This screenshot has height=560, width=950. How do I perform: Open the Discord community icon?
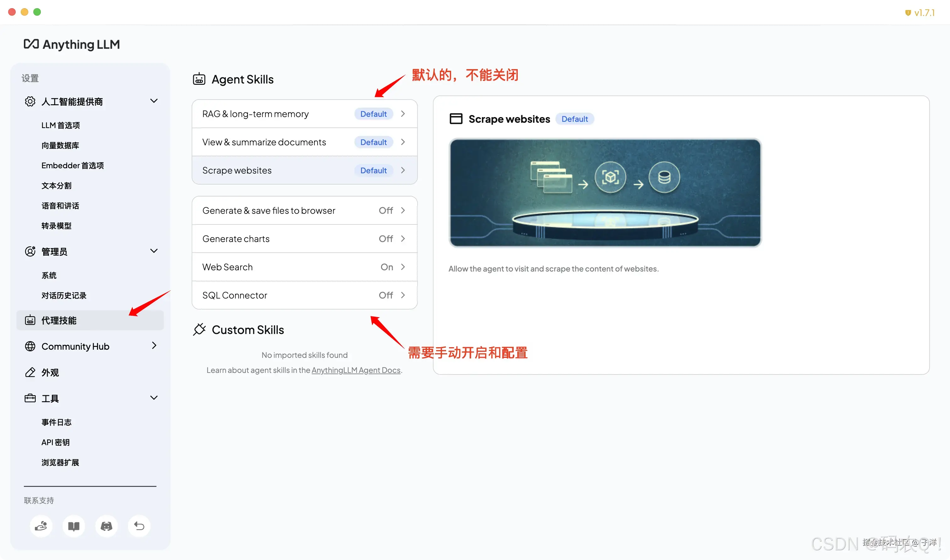coord(106,526)
